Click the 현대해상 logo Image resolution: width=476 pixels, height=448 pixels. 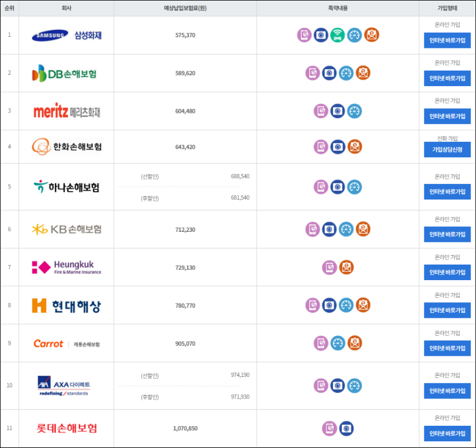(x=67, y=306)
